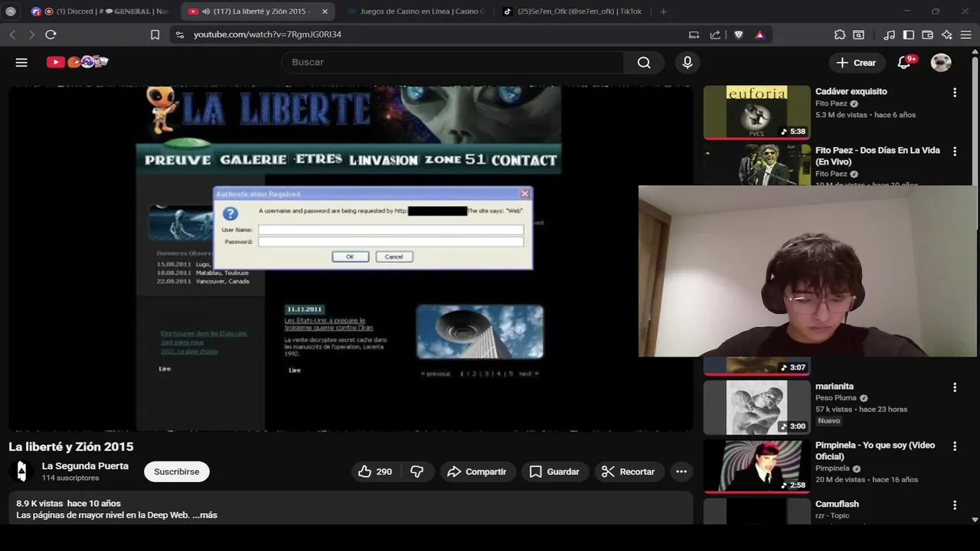This screenshot has height=551, width=980.
Task: Click the Peso Pluma channel name
Action: 836,398
